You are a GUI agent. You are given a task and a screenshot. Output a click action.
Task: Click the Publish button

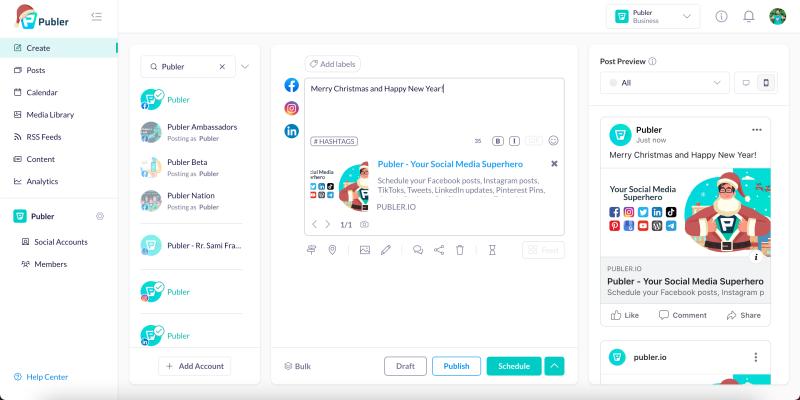pyautogui.click(x=456, y=366)
